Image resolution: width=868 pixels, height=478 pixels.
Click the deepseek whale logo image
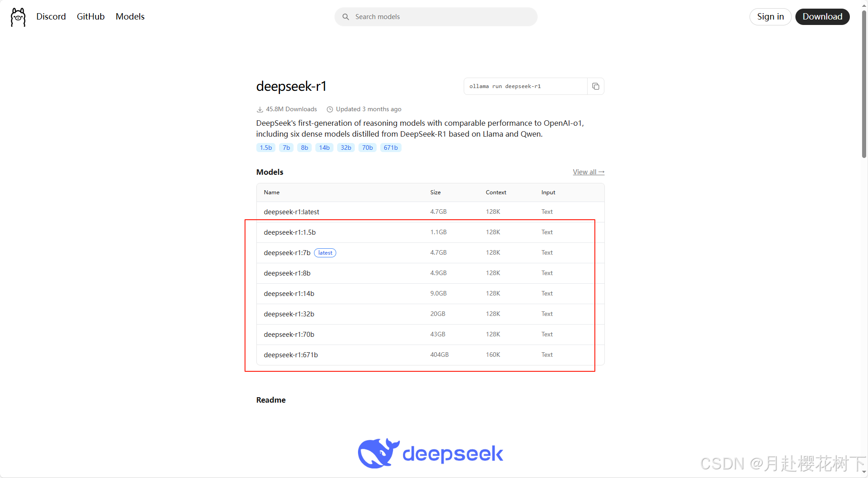tap(430, 453)
